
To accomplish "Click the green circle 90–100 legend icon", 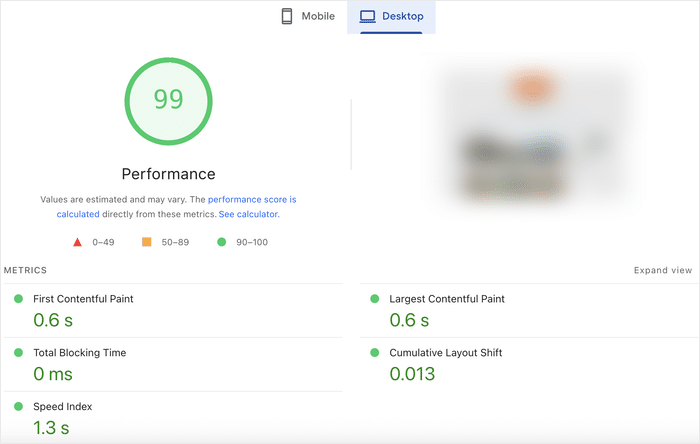I will (221, 242).
